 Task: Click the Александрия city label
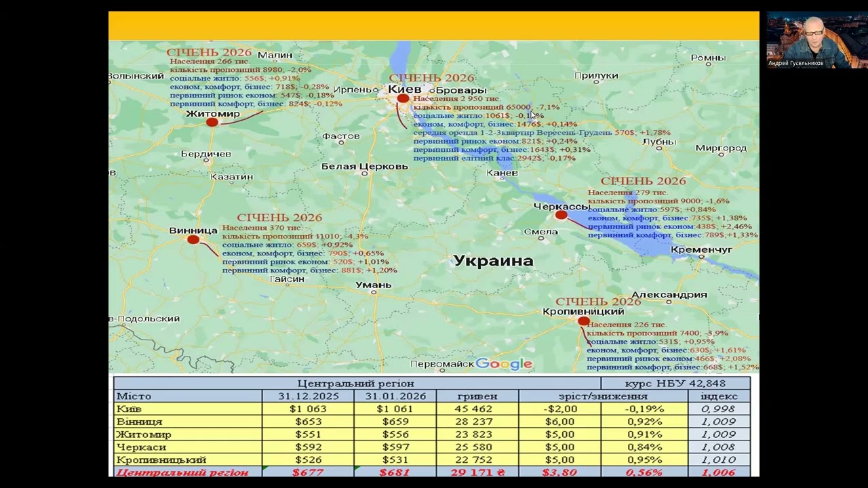pos(669,294)
